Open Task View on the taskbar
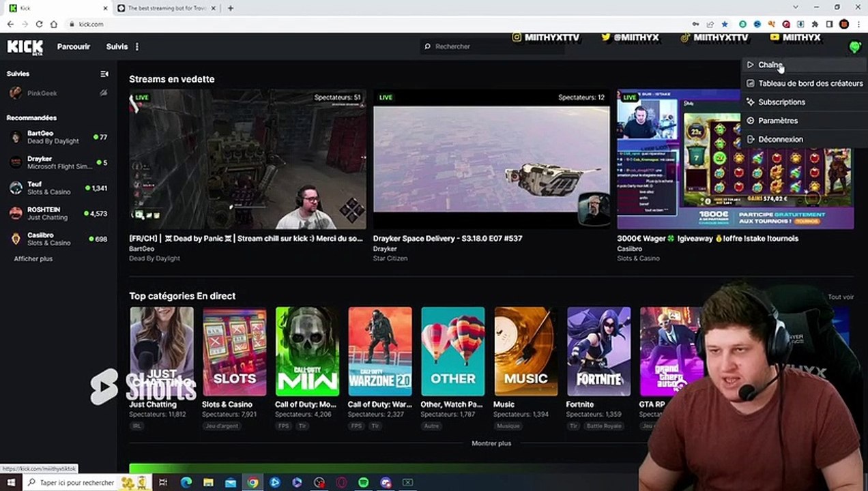Screen dimensions: 868x491 (163, 483)
